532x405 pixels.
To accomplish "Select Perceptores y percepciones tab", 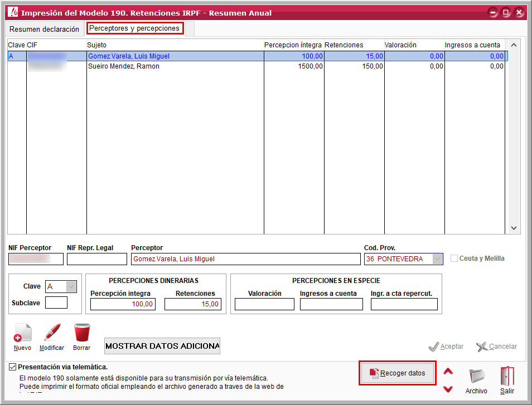I will (135, 28).
